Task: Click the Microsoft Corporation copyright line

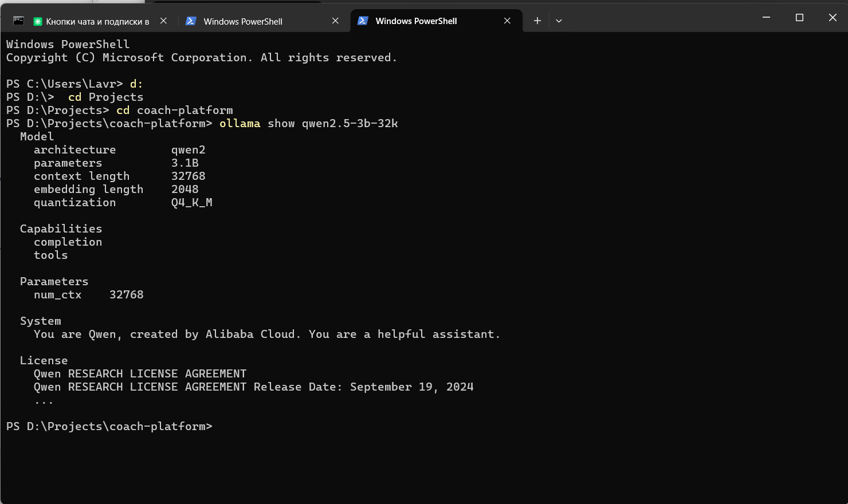Action: point(202,58)
